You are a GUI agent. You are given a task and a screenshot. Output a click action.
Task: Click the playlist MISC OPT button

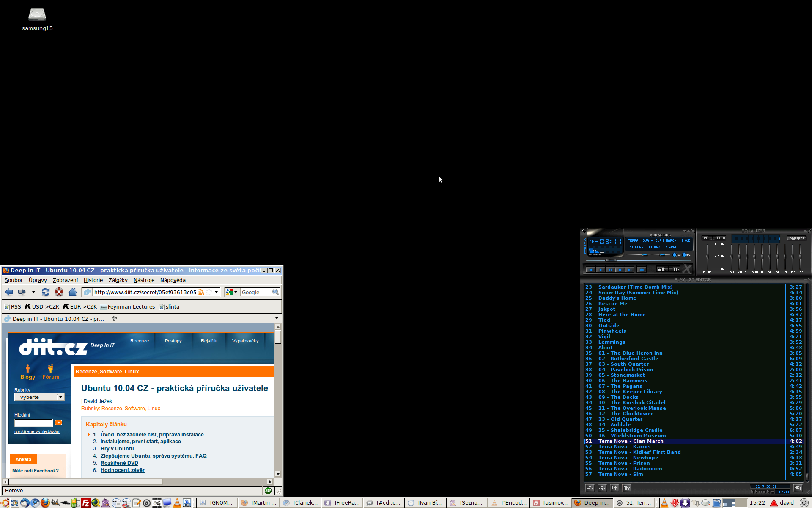point(627,488)
